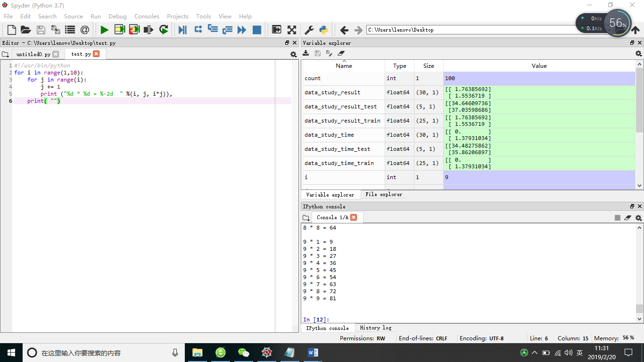Image resolution: width=644 pixels, height=362 pixels.
Task: Save data as icon in Variable explorer
Action: (x=329, y=53)
